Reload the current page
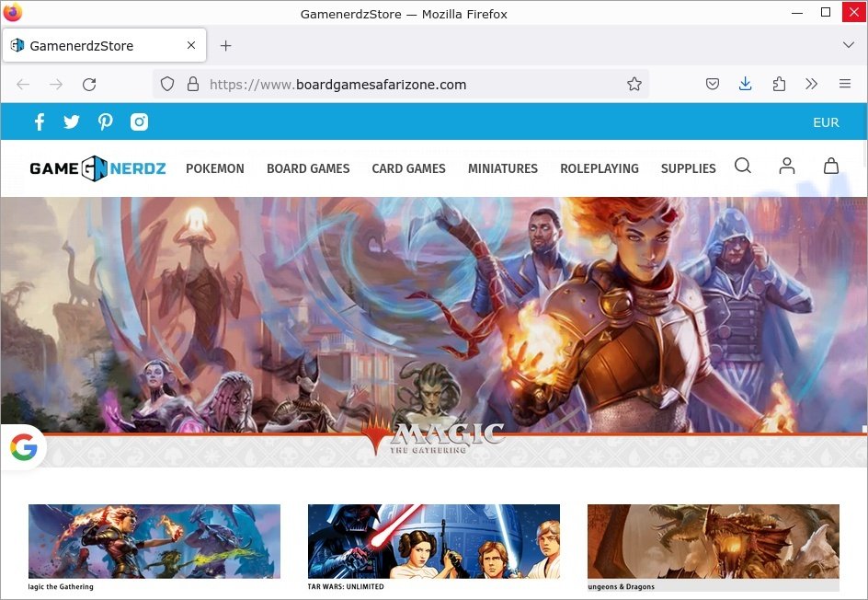Screen dimensions: 868x600 [89, 85]
